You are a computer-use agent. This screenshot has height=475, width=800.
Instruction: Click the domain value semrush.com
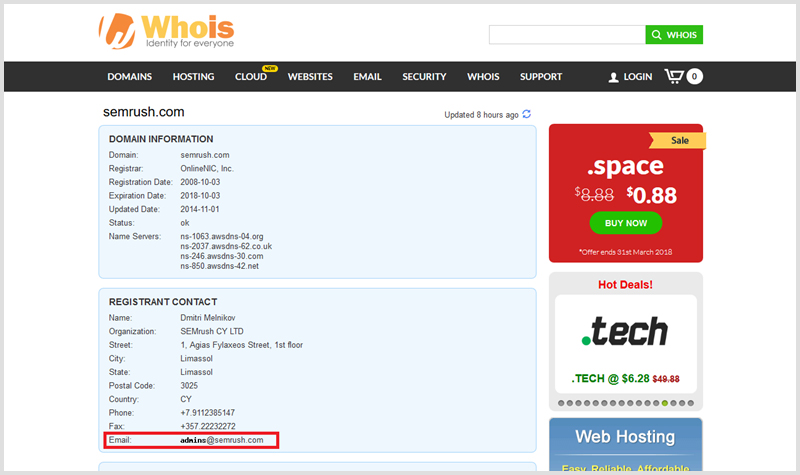pos(205,155)
